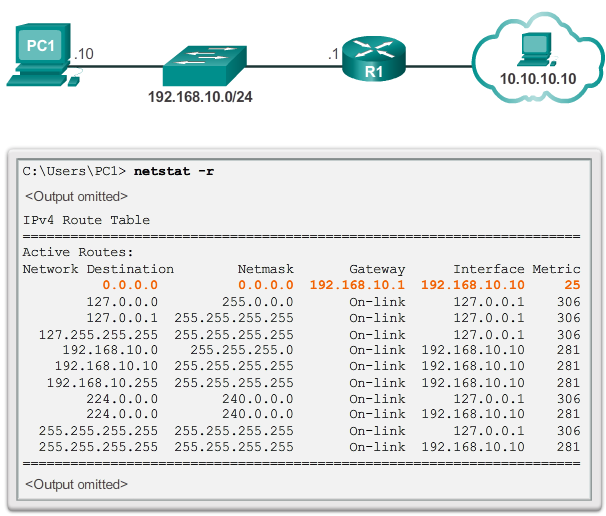
Task: Click destination 127.255.255.255
Action: [98, 334]
